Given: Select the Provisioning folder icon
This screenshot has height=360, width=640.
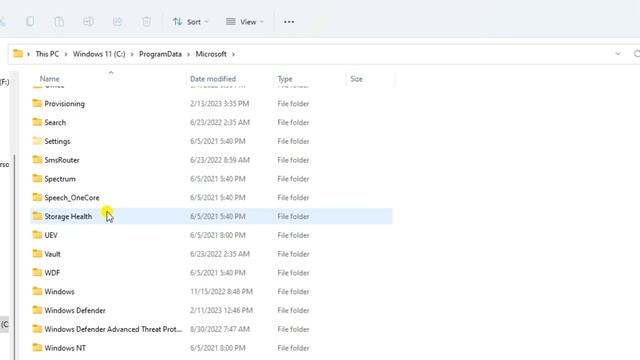Looking at the screenshot, I should coord(37,103).
